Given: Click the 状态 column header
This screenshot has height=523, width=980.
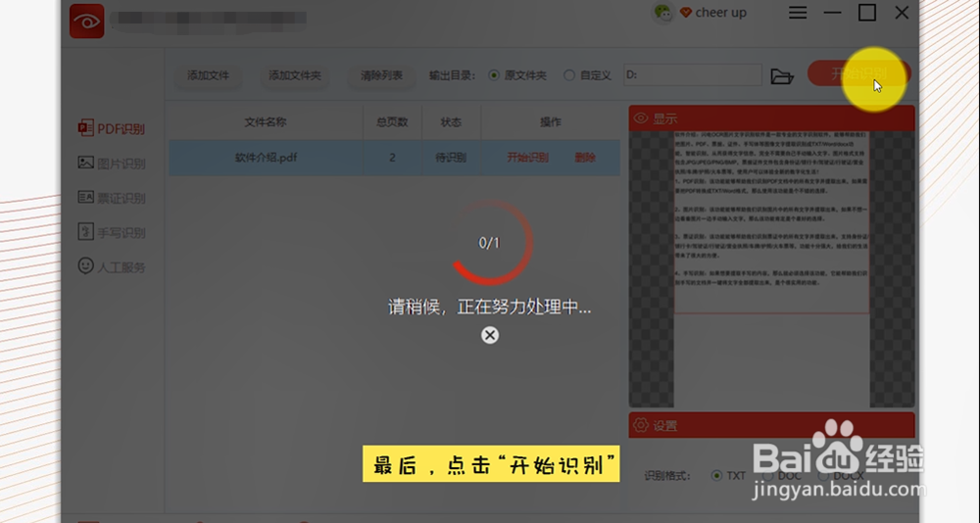Looking at the screenshot, I should (x=451, y=121).
